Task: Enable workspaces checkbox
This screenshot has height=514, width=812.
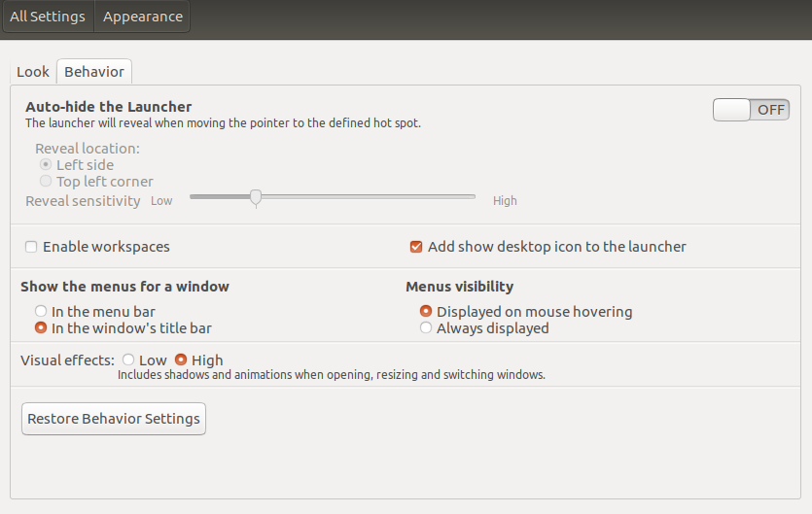Action: 31,247
